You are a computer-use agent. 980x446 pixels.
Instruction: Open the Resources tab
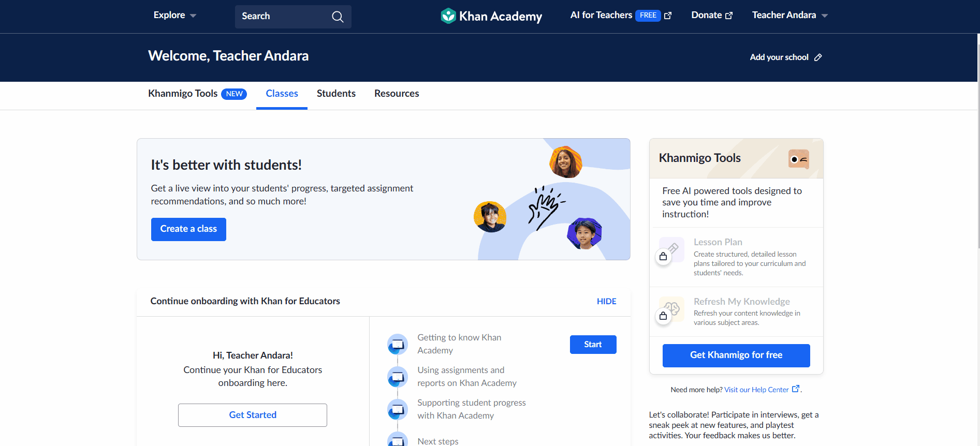click(397, 94)
